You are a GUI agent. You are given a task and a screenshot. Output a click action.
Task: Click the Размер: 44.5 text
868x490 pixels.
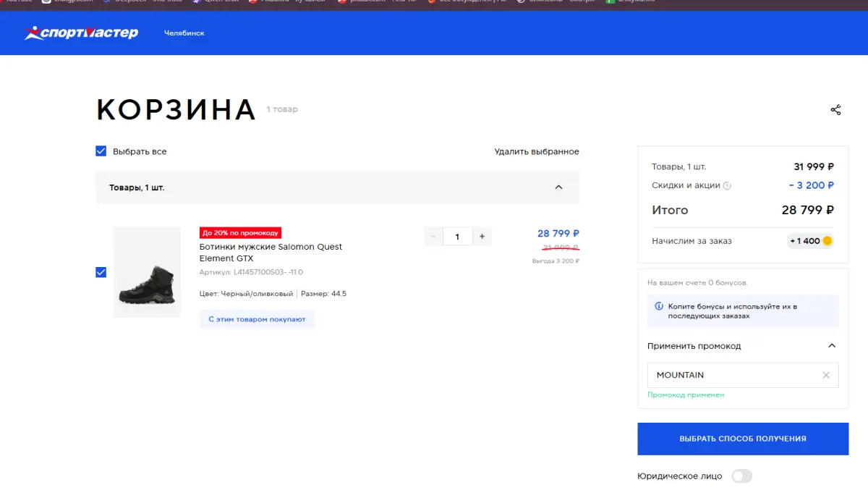pyautogui.click(x=323, y=294)
